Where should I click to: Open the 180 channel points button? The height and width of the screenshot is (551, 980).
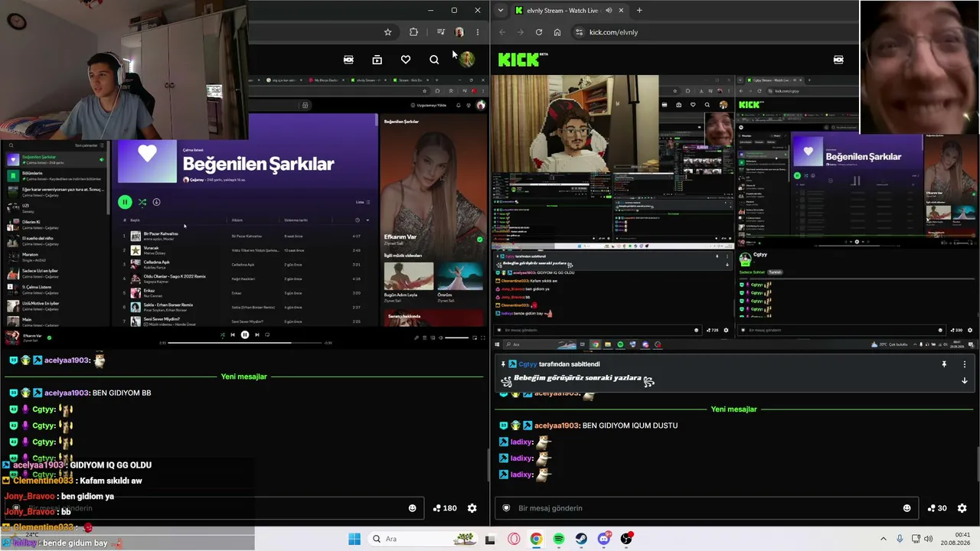445,508
